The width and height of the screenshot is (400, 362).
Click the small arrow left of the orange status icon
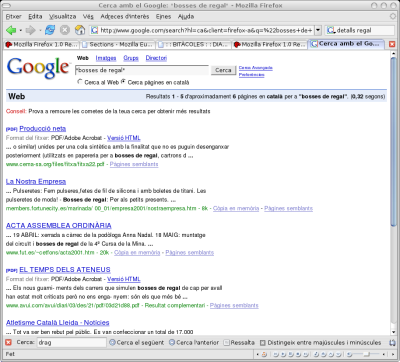coord(257,354)
